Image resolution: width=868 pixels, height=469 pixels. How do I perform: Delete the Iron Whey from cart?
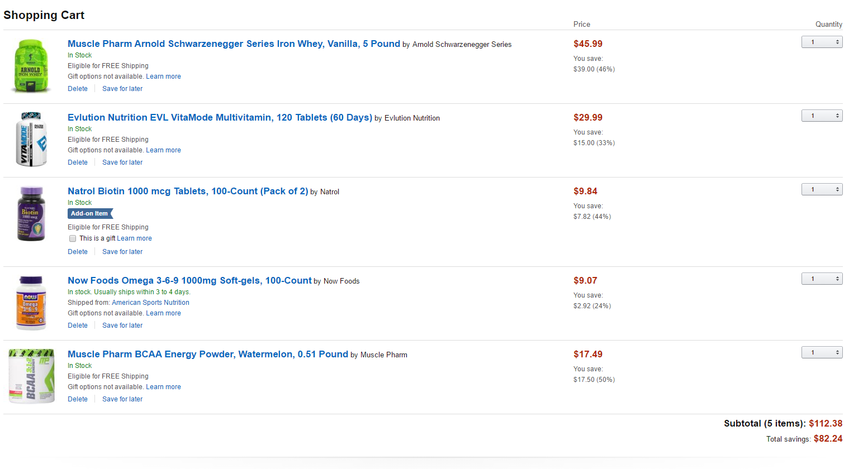click(x=78, y=89)
